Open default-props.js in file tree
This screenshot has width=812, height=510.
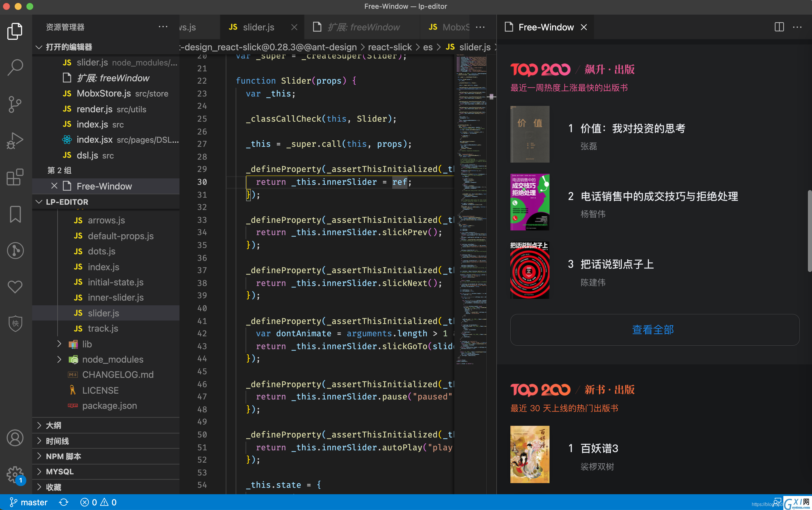pos(106,236)
